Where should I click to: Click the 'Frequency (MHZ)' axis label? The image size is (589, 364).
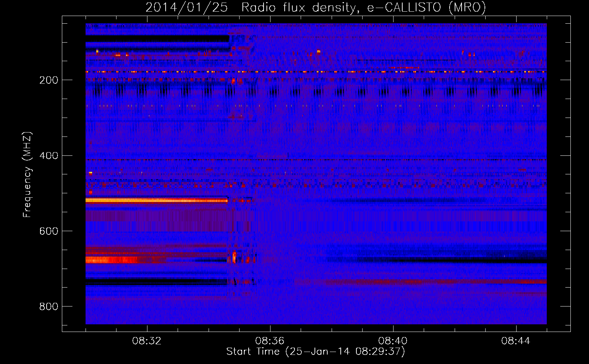pyautogui.click(x=27, y=175)
